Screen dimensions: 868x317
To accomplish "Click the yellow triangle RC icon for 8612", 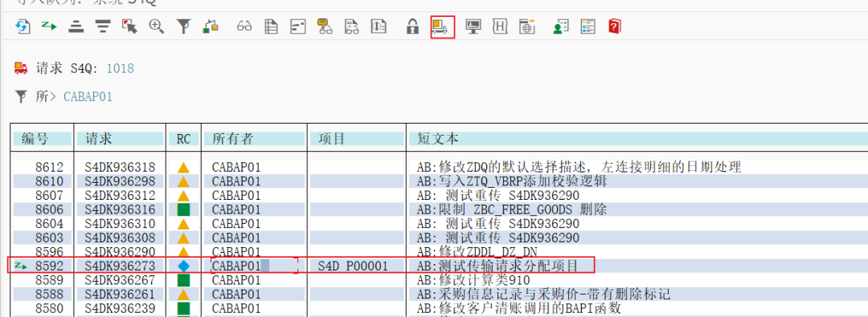I will pyautogui.click(x=184, y=167).
